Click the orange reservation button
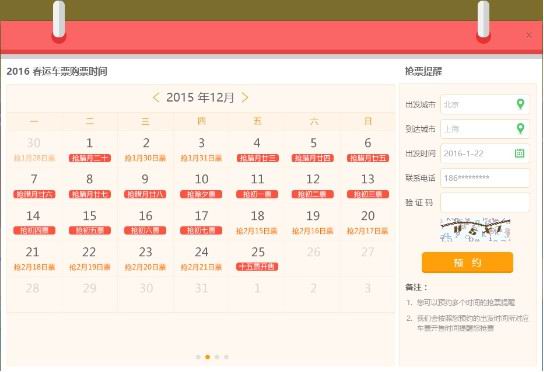Viewport: 544px width, 372px height. pos(467,262)
